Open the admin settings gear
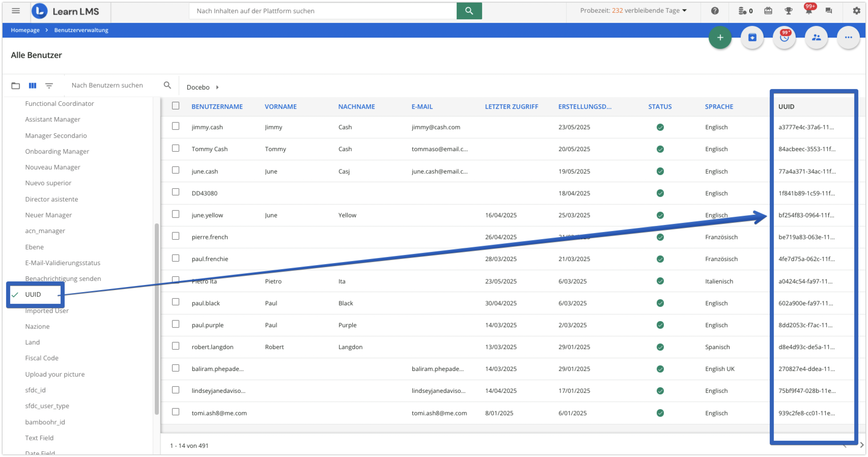868x457 pixels. pyautogui.click(x=856, y=11)
